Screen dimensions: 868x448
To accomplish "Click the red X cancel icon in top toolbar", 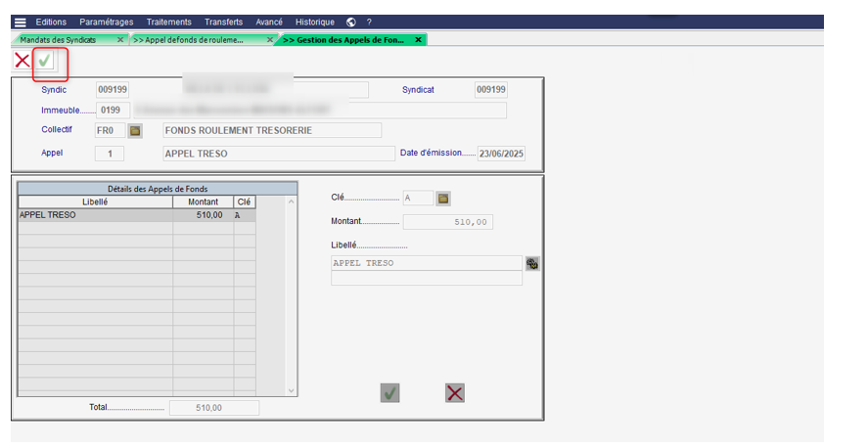I will click(x=22, y=61).
